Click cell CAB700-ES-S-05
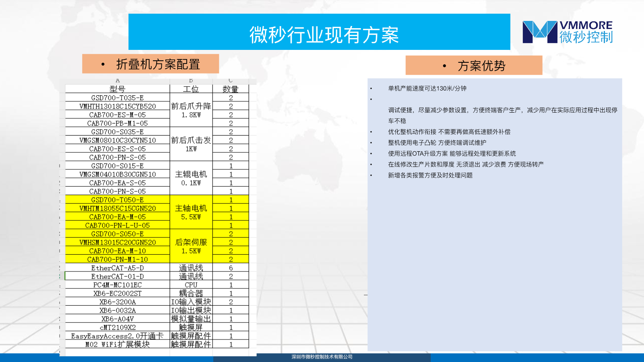Screen dimensions: 644x362 click(x=118, y=149)
